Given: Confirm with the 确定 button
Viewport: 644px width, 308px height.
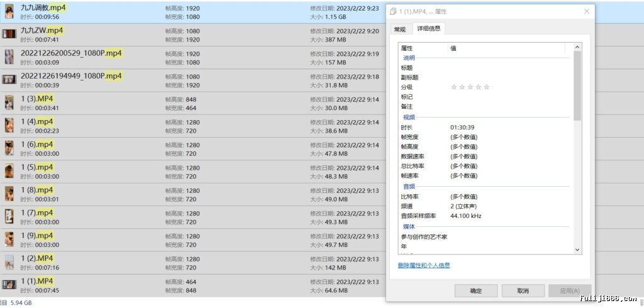Looking at the screenshot, I should pos(476,291).
